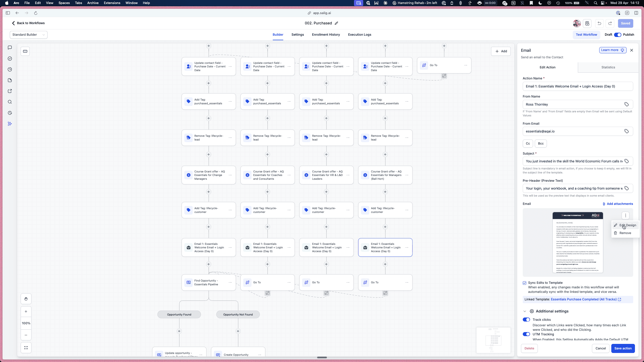Open options of selected Email 1 node

407,248
